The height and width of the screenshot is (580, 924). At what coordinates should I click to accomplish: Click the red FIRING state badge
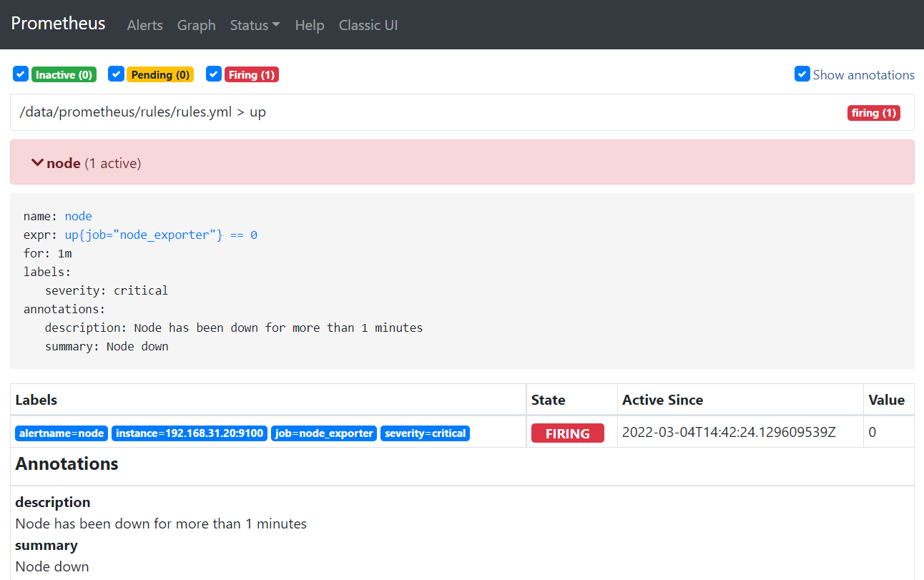568,433
